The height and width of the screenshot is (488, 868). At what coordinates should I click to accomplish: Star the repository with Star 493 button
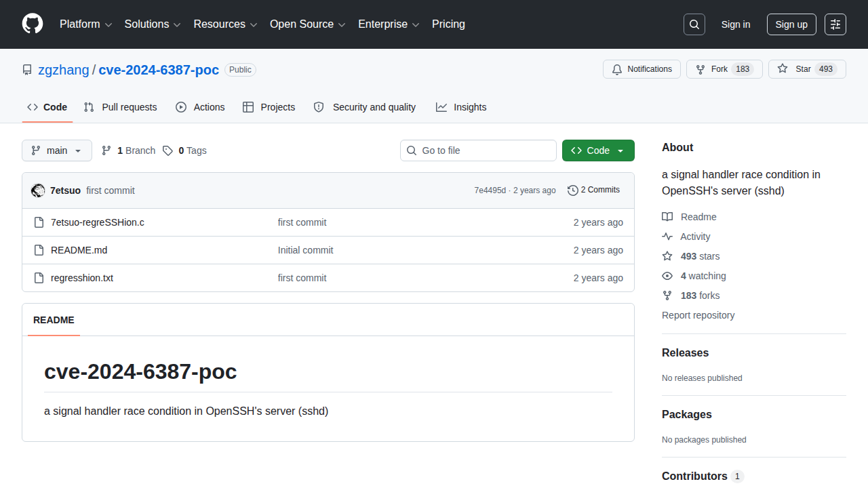[807, 69]
